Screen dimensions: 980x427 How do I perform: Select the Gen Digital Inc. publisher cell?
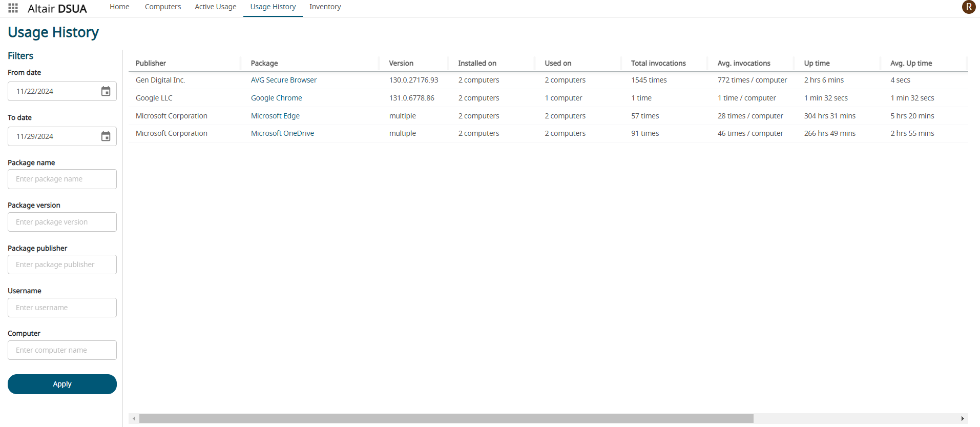pyautogui.click(x=160, y=80)
